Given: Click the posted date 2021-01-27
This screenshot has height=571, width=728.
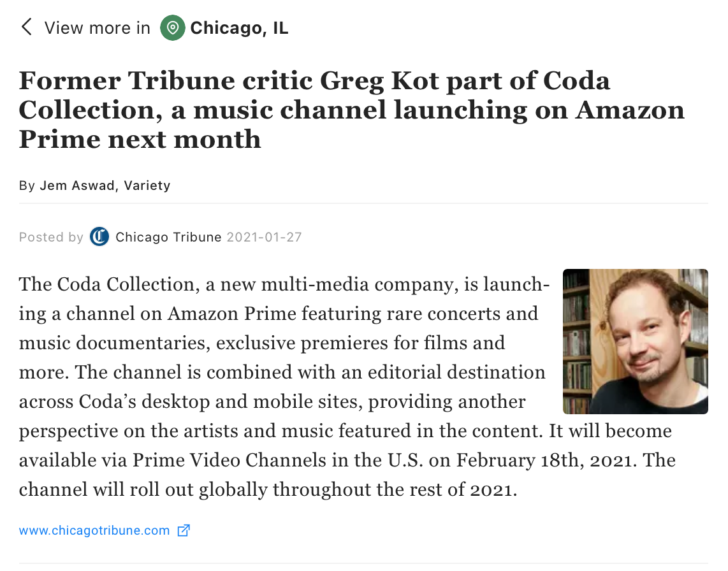Looking at the screenshot, I should pyautogui.click(x=264, y=237).
